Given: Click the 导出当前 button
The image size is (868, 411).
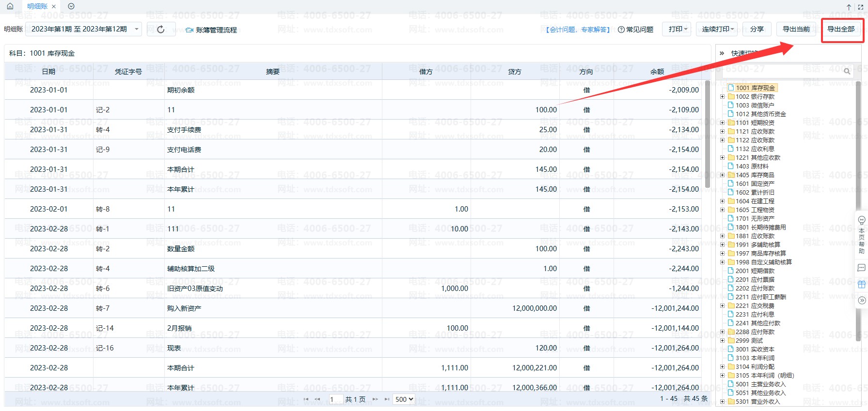Looking at the screenshot, I should (796, 29).
